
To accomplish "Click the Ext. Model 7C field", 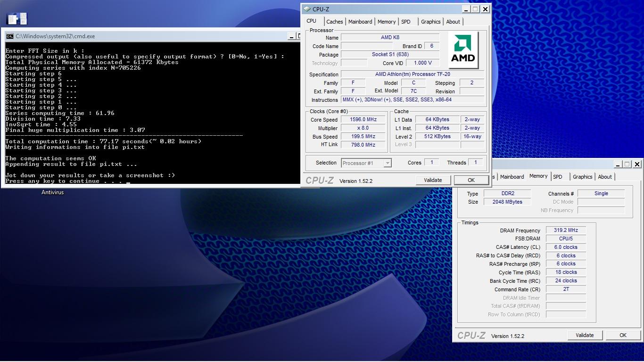I will pos(413,91).
